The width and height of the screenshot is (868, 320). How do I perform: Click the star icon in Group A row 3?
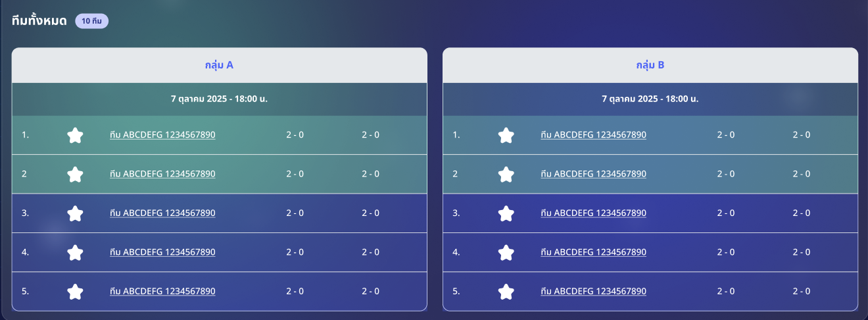[75, 213]
